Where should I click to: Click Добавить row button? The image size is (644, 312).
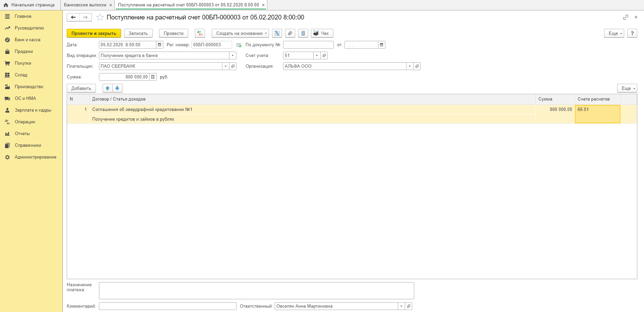click(81, 88)
